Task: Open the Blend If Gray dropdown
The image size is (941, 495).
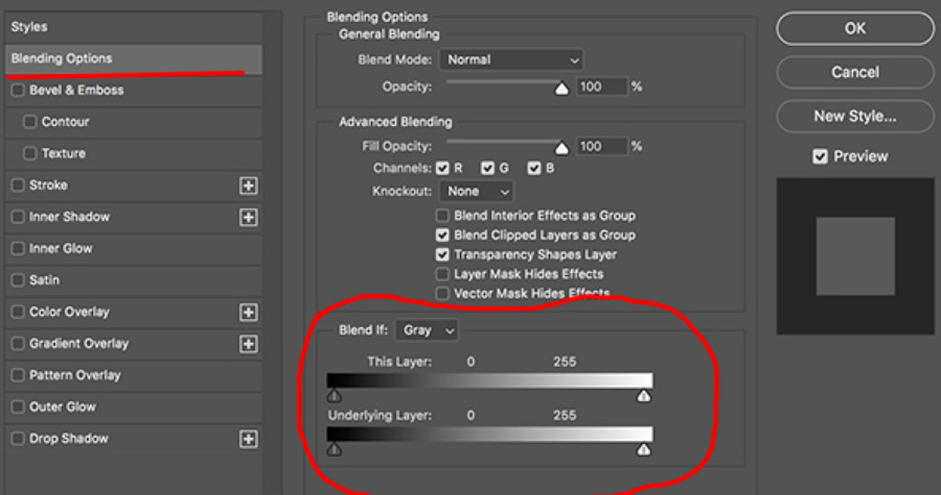Action: coord(427,330)
